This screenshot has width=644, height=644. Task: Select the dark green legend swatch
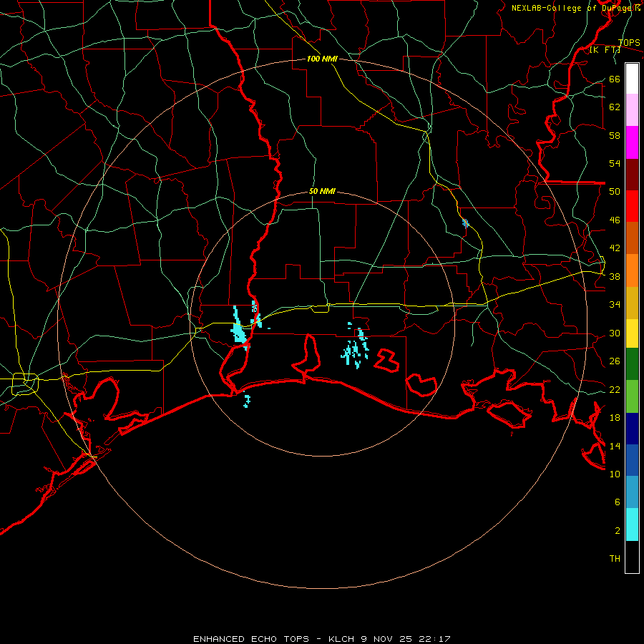pos(632,364)
